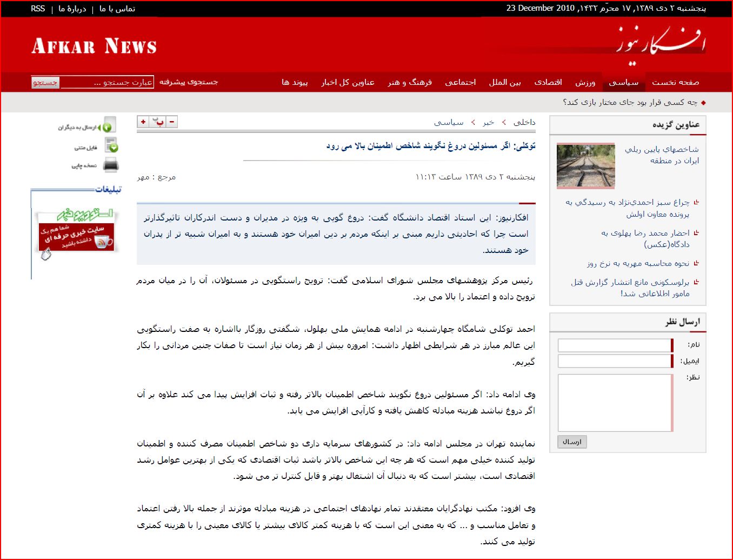Viewport: 733px width, 560px height.
Task: Open عناوین کل اخبار menu item
Action: pos(348,82)
